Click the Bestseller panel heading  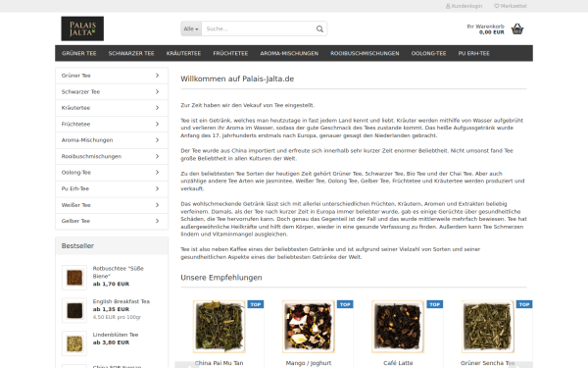(x=112, y=246)
